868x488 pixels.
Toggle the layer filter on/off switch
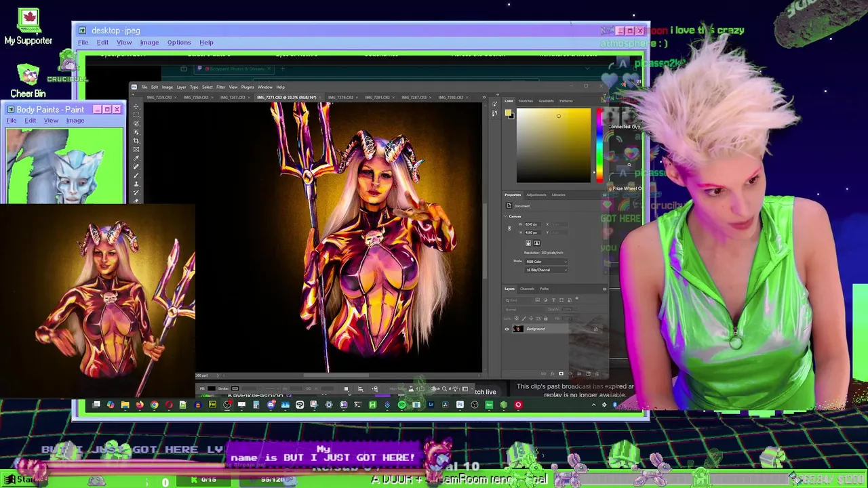click(577, 298)
